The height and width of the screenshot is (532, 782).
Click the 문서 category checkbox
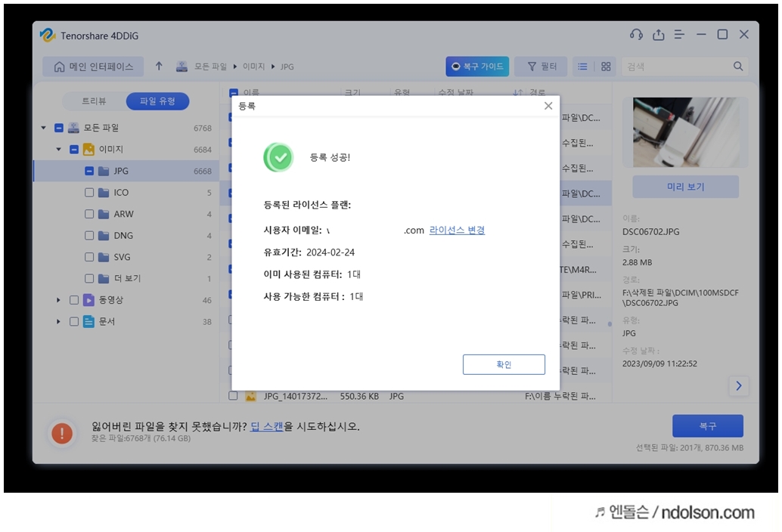74,322
